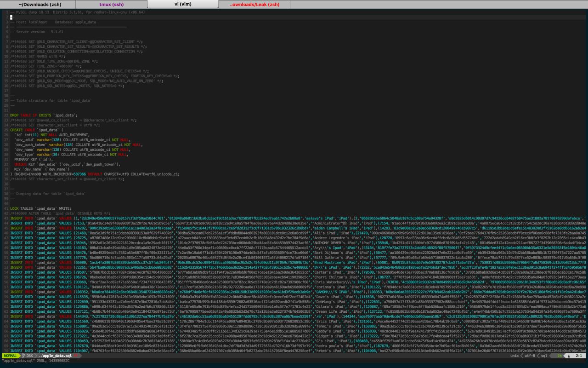Click the OSX segment in vim status line
588x368 pixels.
click(29, 356)
